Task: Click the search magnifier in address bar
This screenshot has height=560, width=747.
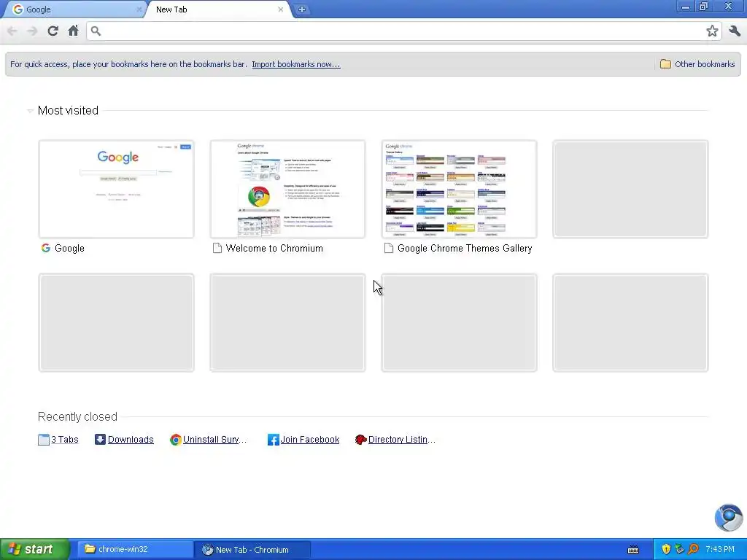Action: pyautogui.click(x=96, y=31)
